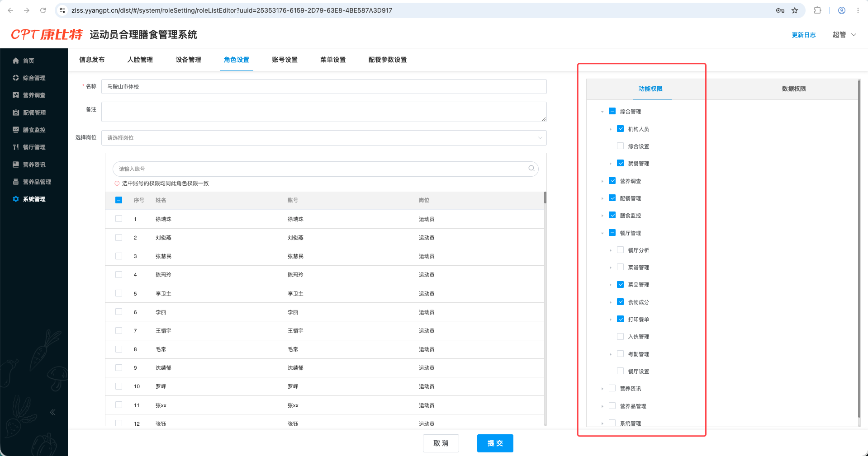Open the browser profile icon
This screenshot has width=868, height=456.
tap(842, 10)
